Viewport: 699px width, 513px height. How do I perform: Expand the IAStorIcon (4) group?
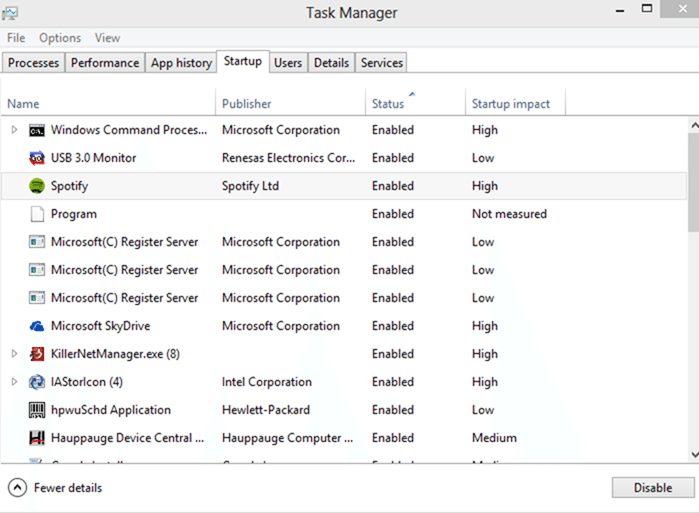pyautogui.click(x=14, y=382)
